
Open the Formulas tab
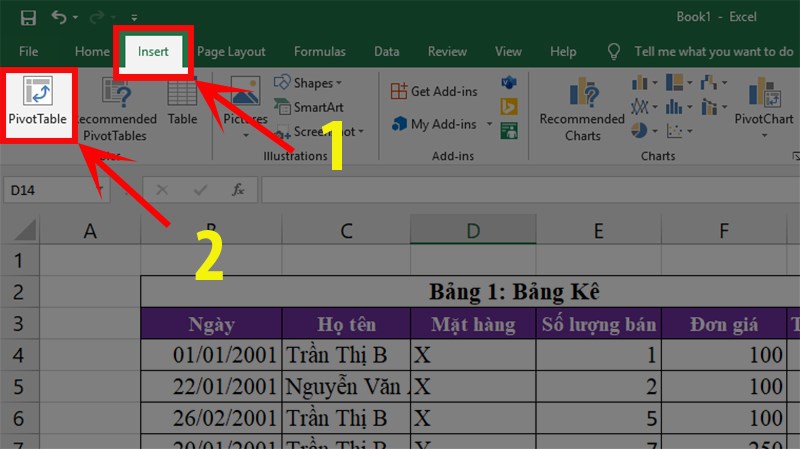[x=320, y=51]
